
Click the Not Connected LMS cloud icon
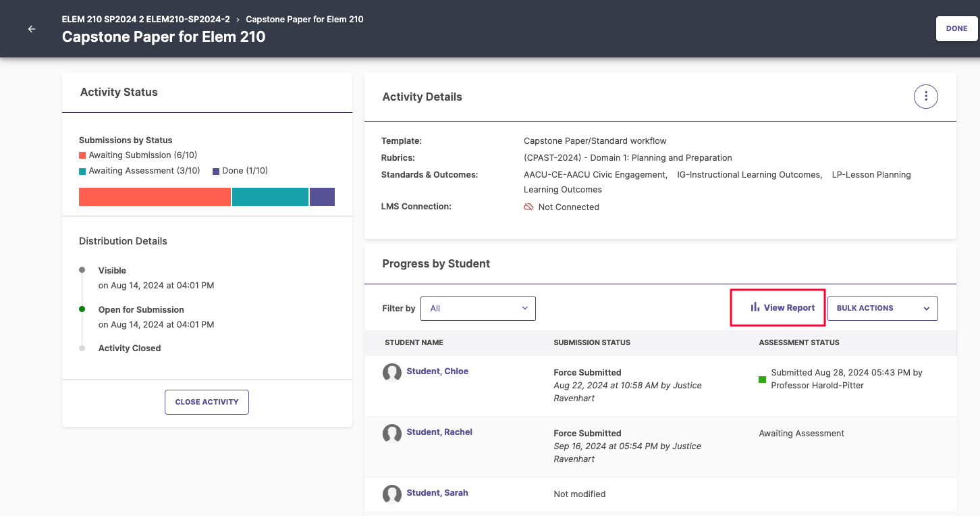coord(528,207)
